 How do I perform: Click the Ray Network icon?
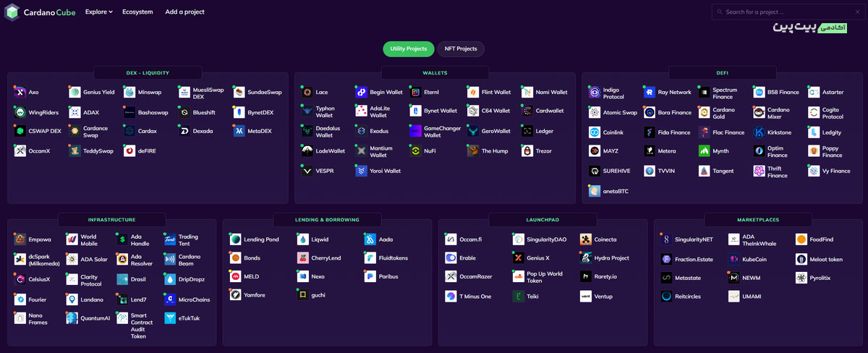[x=649, y=93]
